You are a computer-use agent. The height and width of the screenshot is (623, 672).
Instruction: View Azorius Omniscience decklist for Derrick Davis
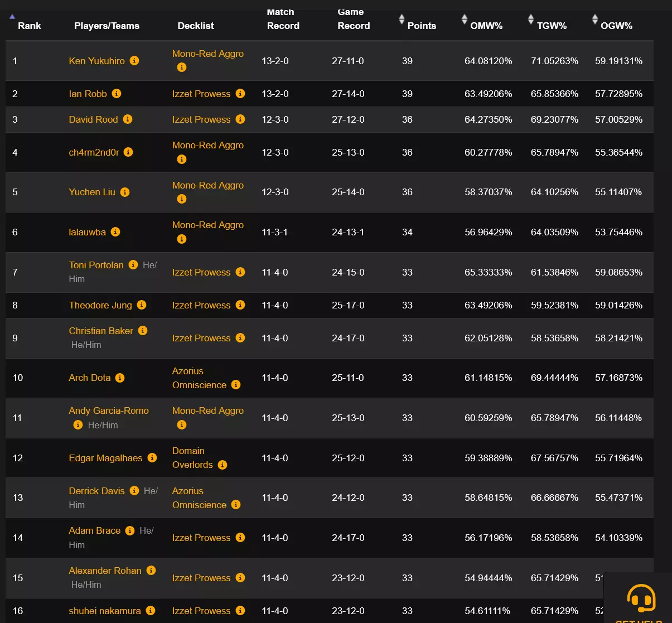click(200, 498)
